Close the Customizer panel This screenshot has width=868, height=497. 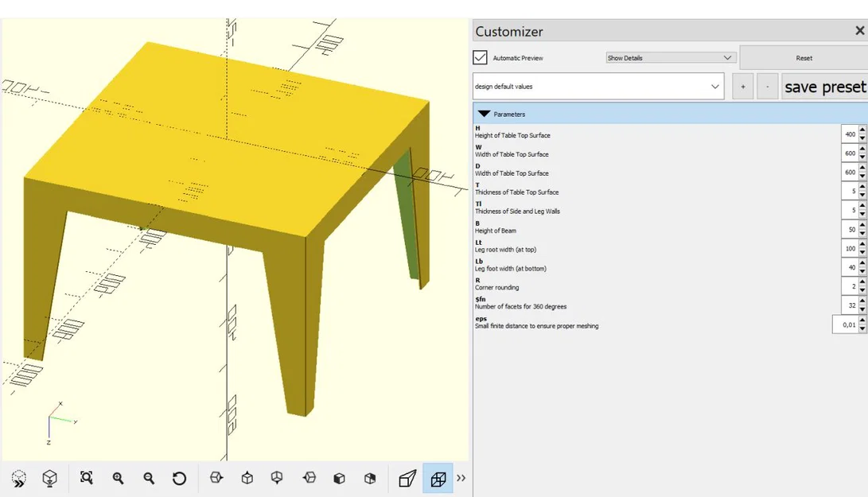860,31
